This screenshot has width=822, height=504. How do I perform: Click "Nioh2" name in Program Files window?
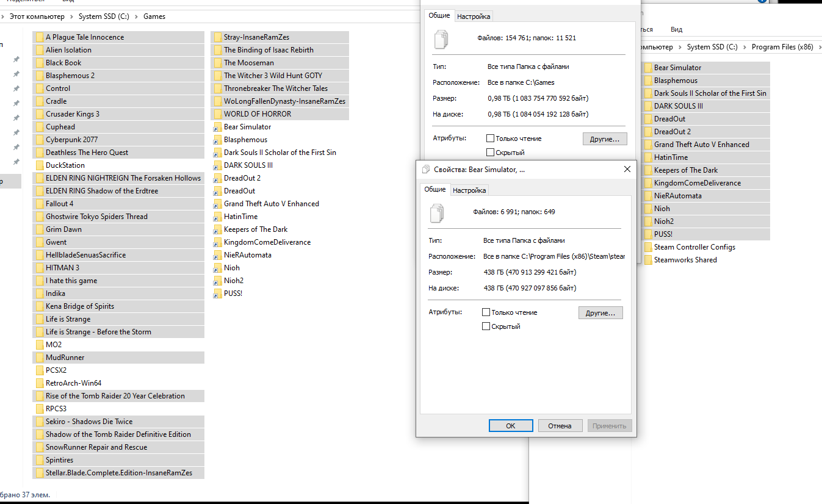[x=664, y=221]
